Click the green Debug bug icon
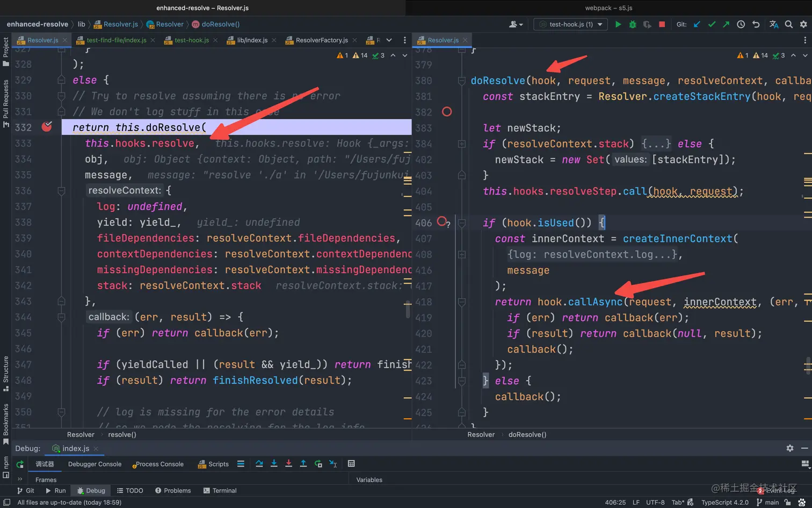Viewport: 812px width, 508px height. click(x=633, y=24)
